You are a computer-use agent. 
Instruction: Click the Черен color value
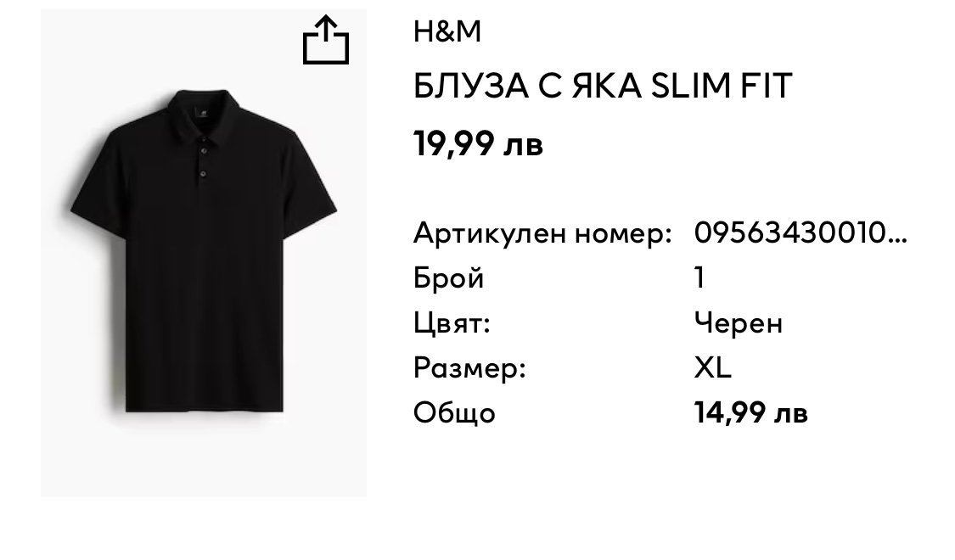point(739,322)
